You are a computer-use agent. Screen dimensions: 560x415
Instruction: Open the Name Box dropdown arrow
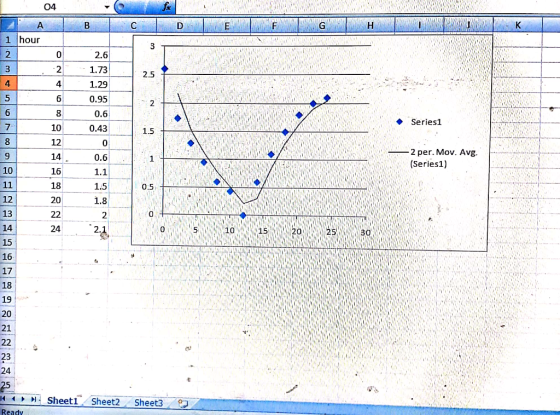tap(107, 7)
